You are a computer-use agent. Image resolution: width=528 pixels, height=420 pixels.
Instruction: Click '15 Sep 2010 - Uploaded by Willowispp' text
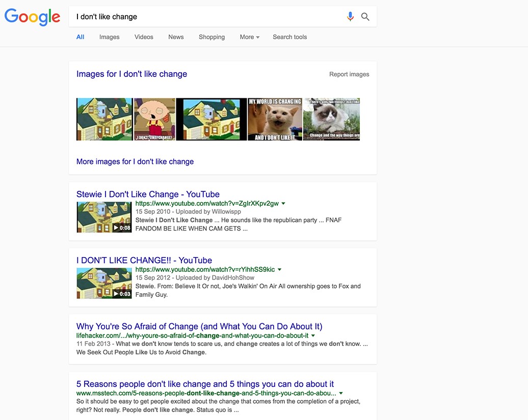188,211
